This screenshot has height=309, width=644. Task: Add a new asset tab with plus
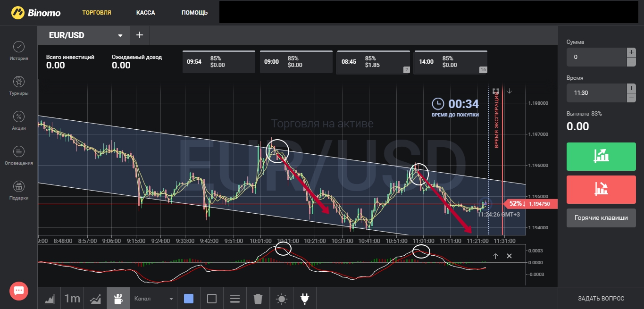[x=140, y=35]
